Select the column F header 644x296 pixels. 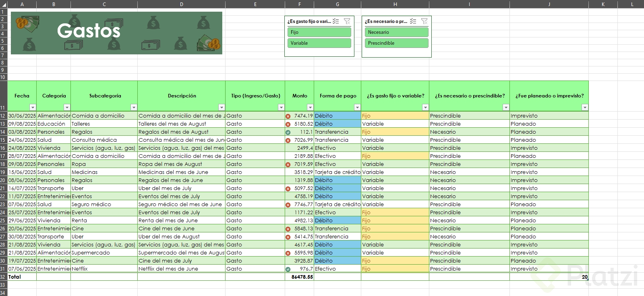[x=299, y=4]
